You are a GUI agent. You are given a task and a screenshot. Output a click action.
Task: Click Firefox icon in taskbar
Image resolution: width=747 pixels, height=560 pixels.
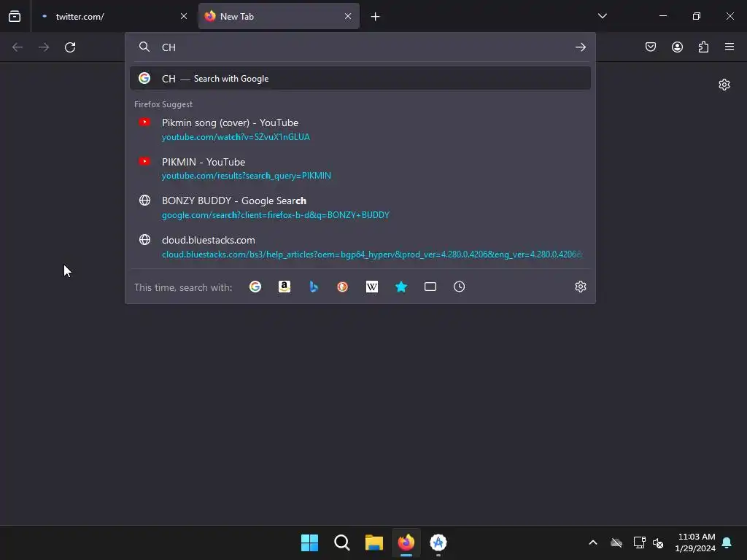coord(406,542)
